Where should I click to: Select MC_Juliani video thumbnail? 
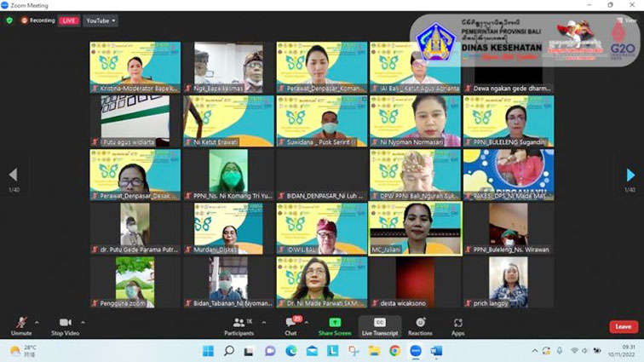click(415, 228)
